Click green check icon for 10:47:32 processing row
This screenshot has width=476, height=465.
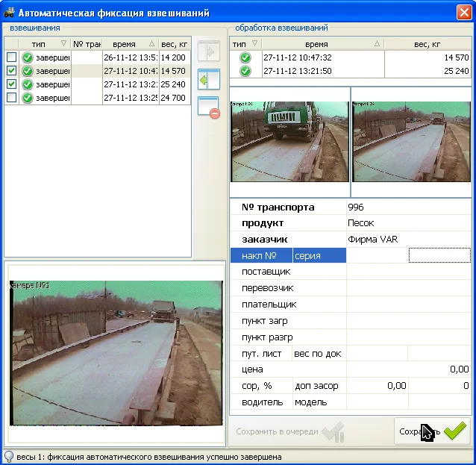click(x=244, y=57)
